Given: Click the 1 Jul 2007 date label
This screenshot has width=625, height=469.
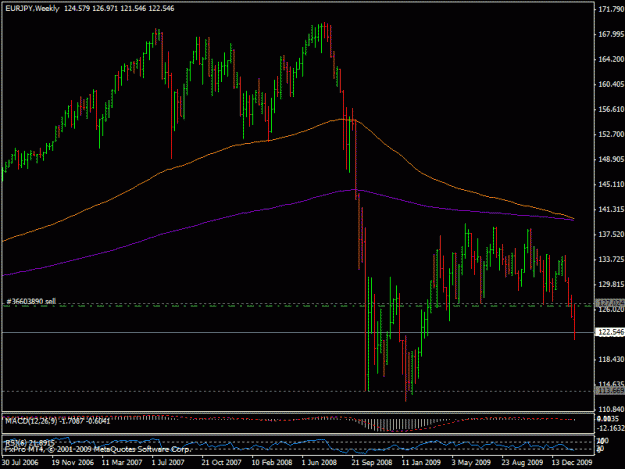Looking at the screenshot, I should click(168, 463).
